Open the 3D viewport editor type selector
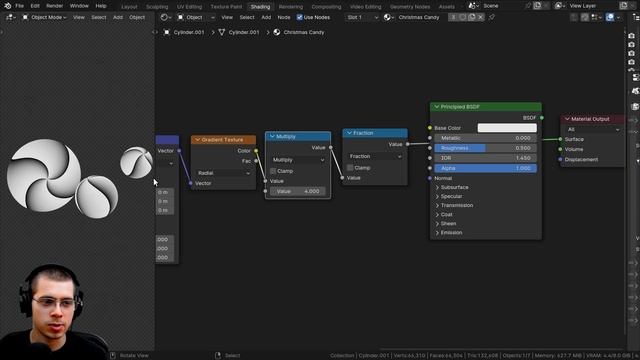 click(x=11, y=17)
